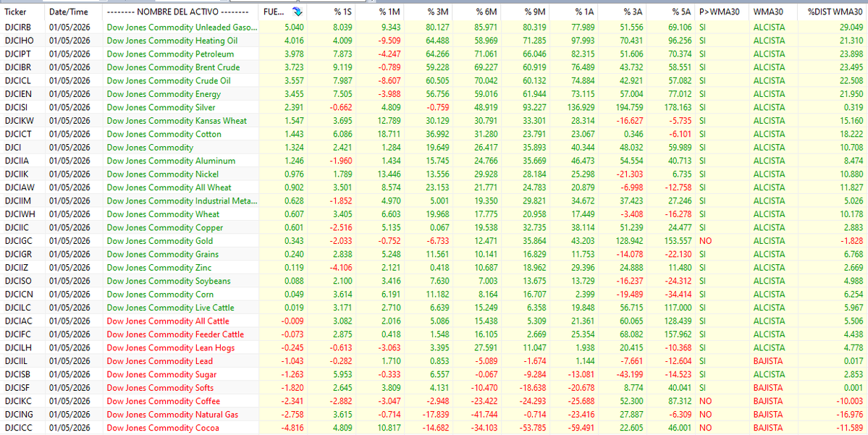Sort by the % 1S column header

click(x=343, y=12)
